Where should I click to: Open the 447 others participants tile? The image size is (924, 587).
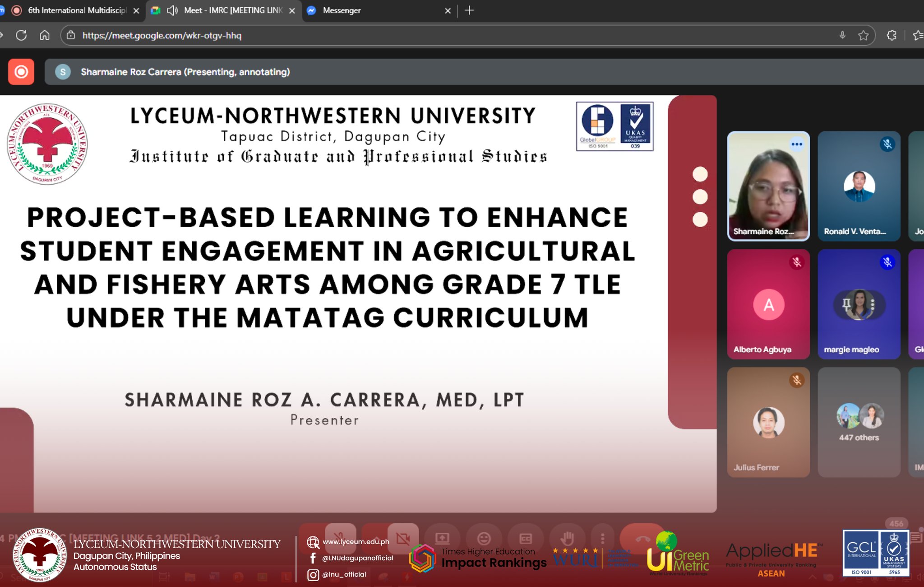859,422
